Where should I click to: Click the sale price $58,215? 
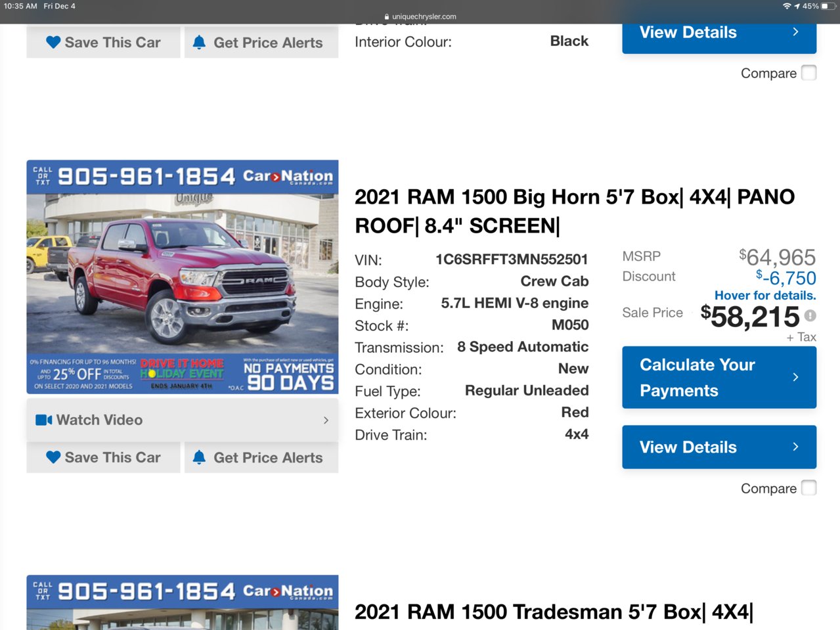pos(750,317)
